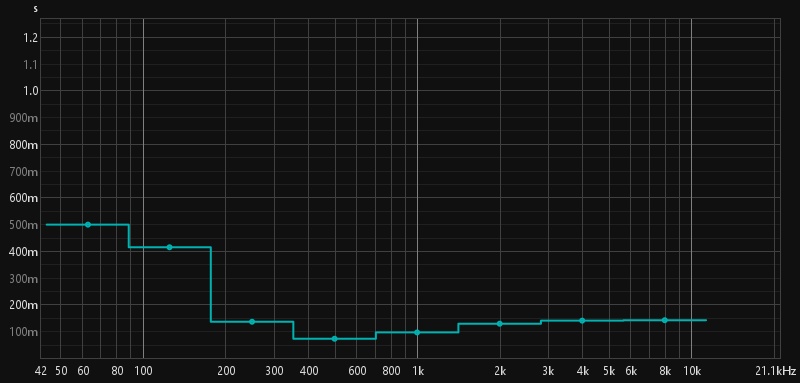This screenshot has width=800, height=383.
Task: Select the 8k band data point
Action: pos(664,320)
